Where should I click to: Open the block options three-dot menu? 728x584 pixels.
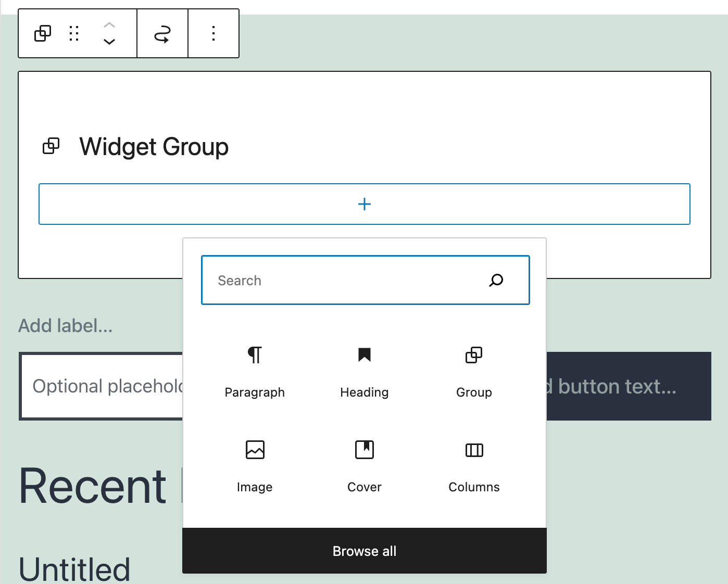click(214, 33)
